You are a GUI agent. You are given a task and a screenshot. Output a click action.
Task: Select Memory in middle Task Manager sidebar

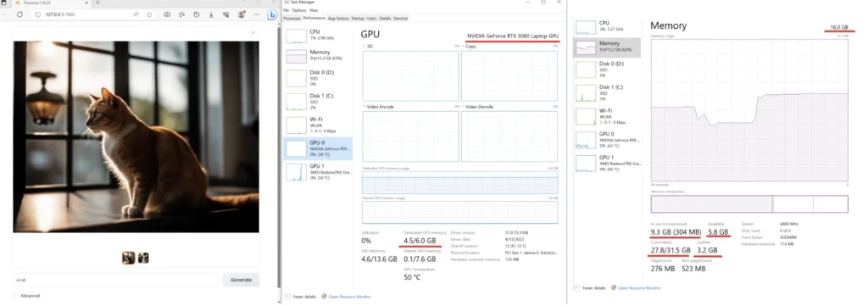click(x=318, y=55)
